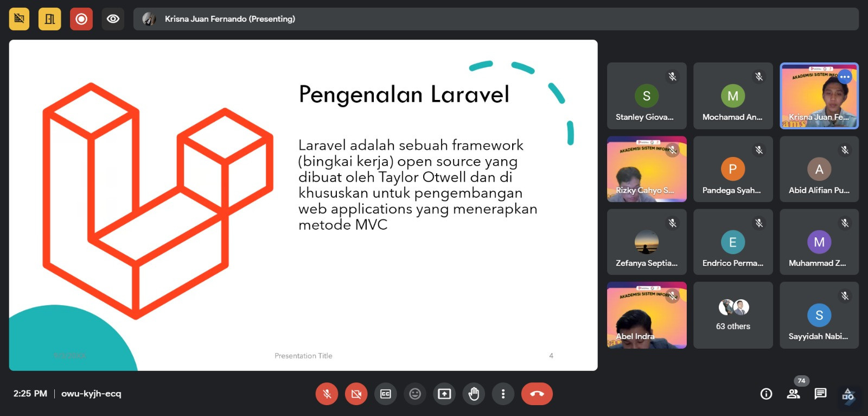Select Mochamad An participant tile
The height and width of the screenshot is (416, 868).
[733, 96]
